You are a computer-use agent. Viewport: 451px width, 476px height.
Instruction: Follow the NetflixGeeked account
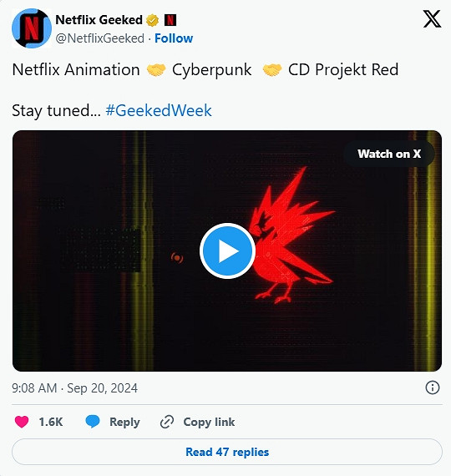tap(174, 38)
